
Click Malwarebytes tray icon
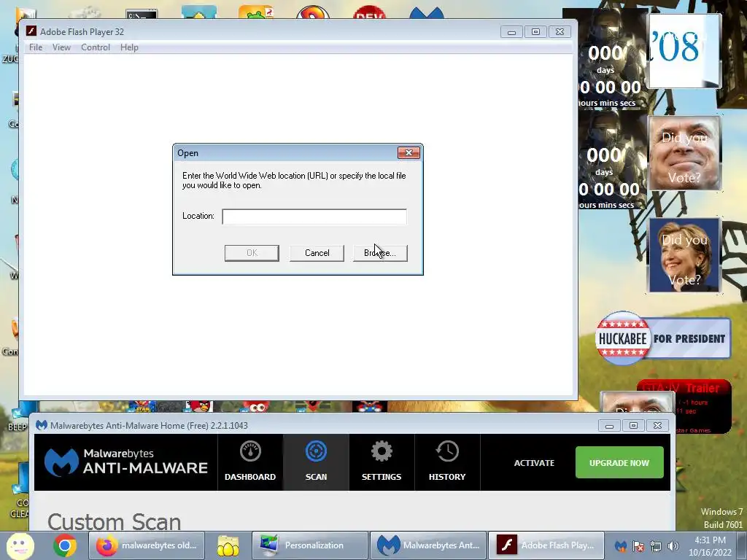pos(620,546)
